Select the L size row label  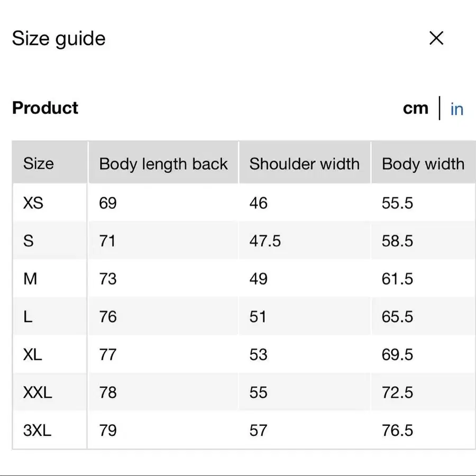[x=28, y=317]
